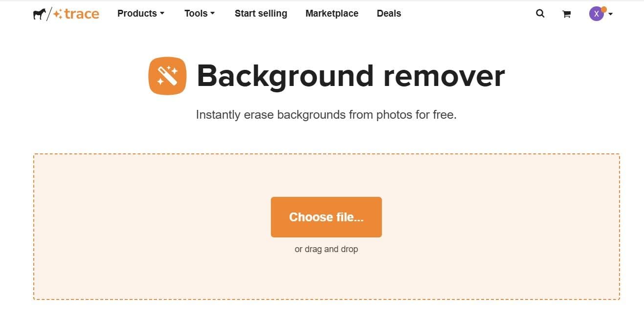Expand the caret arrow beside Tools

coord(213,14)
